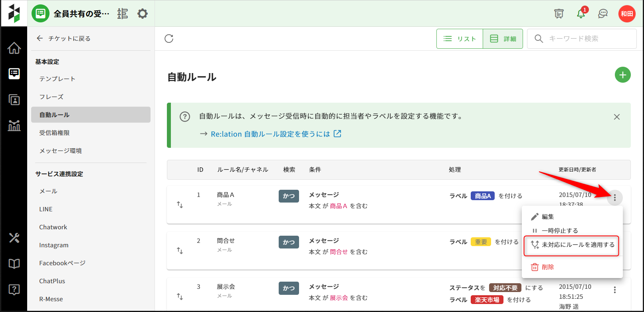Open the notification bell icon
The image size is (644, 312).
581,14
